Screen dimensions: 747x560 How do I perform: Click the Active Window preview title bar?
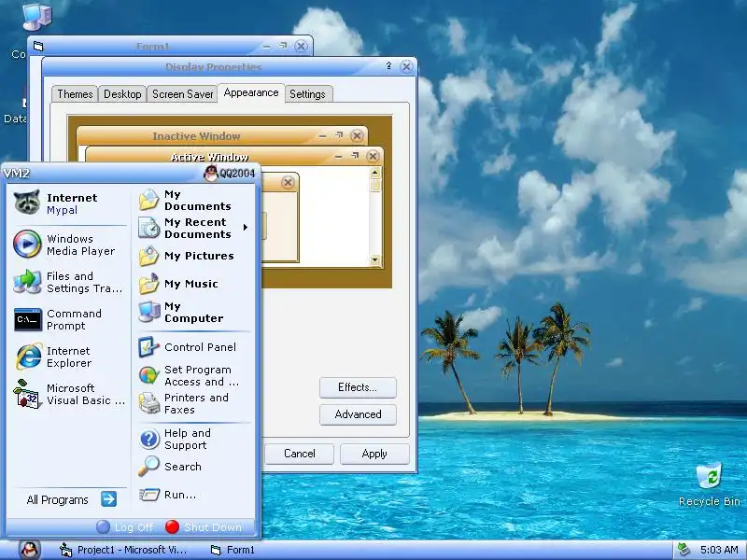234,156
